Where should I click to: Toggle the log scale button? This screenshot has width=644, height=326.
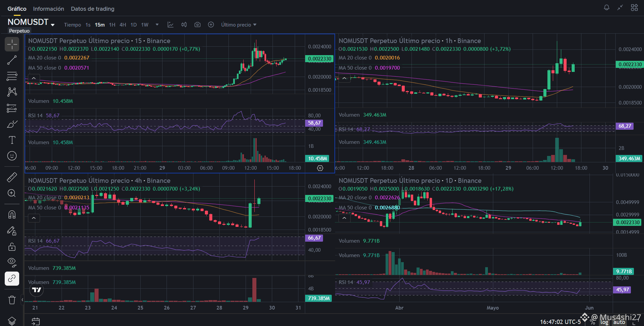[x=604, y=322]
